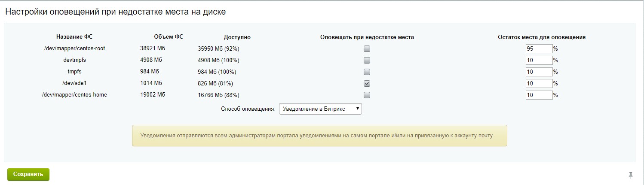Click 'Остаток места для оповещения' header

(x=541, y=37)
